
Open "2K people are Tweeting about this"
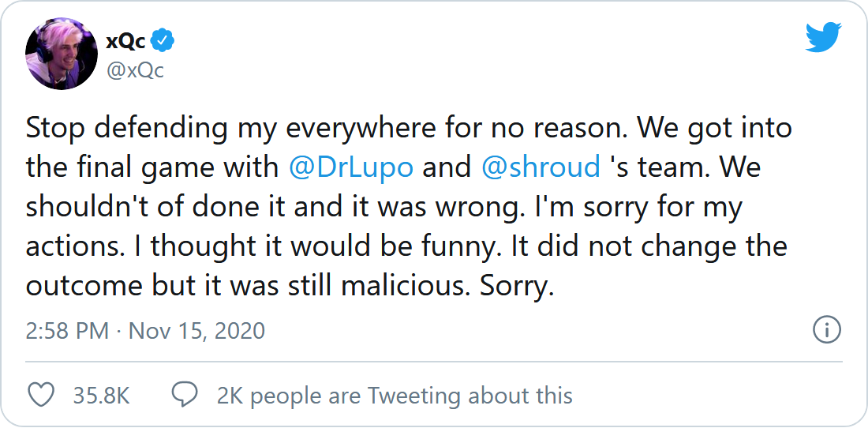tap(395, 395)
